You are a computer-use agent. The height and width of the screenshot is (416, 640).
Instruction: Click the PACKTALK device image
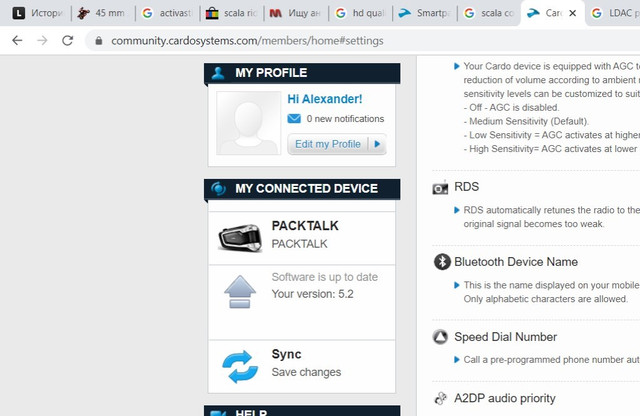240,238
